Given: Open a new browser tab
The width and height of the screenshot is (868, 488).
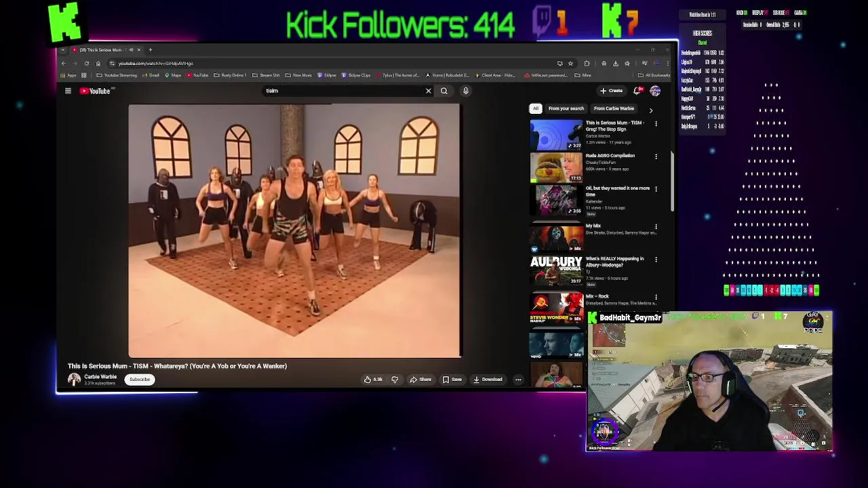Looking at the screenshot, I should pyautogui.click(x=151, y=49).
